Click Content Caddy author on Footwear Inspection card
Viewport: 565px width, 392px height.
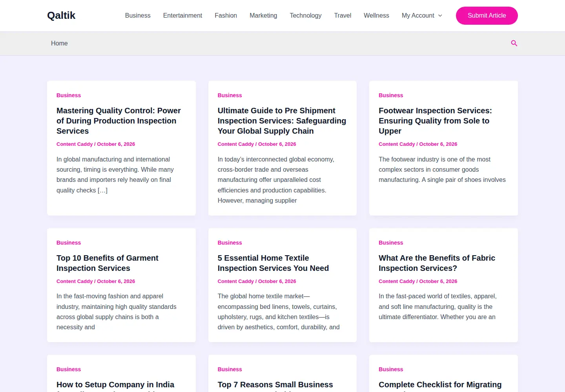397,144
